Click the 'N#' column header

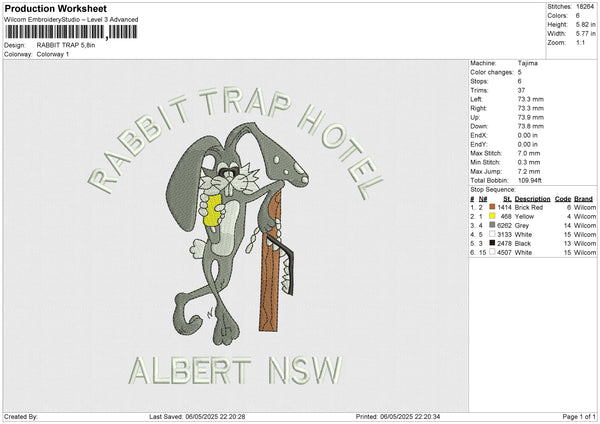point(483,199)
